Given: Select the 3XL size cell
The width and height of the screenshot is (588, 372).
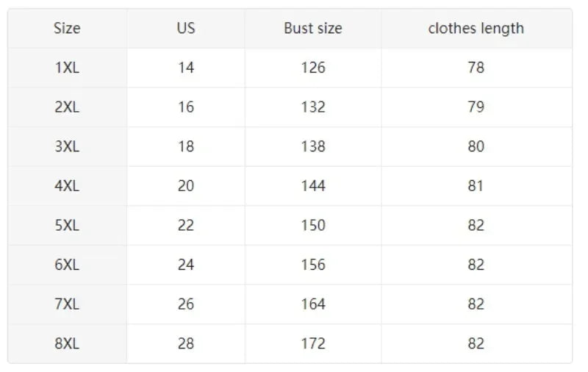Looking at the screenshot, I should 67,146.
